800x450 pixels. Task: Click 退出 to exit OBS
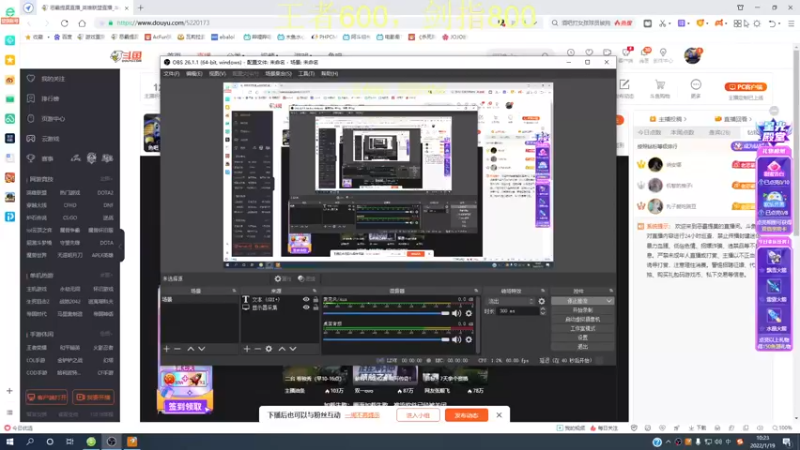point(582,347)
